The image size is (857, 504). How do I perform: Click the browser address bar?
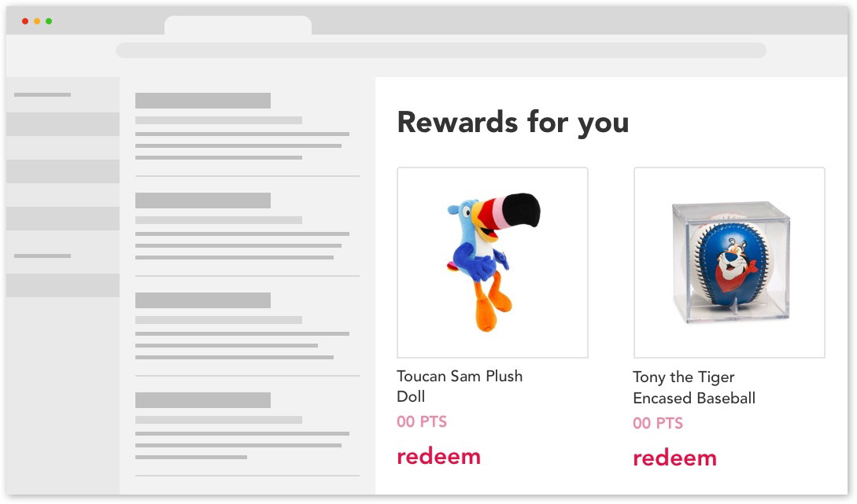point(441,50)
